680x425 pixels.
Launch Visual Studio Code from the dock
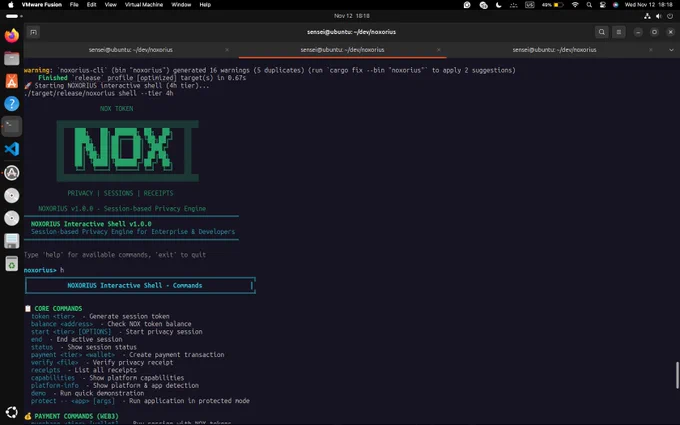(x=12, y=149)
